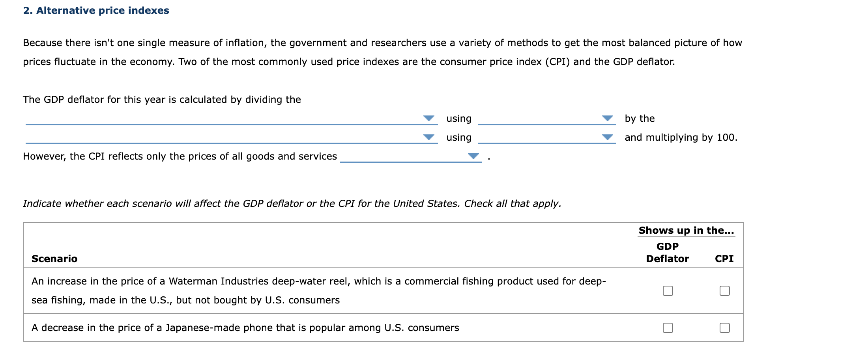Click the 'GDP Deflator' column label
868x346 pixels.
667,252
